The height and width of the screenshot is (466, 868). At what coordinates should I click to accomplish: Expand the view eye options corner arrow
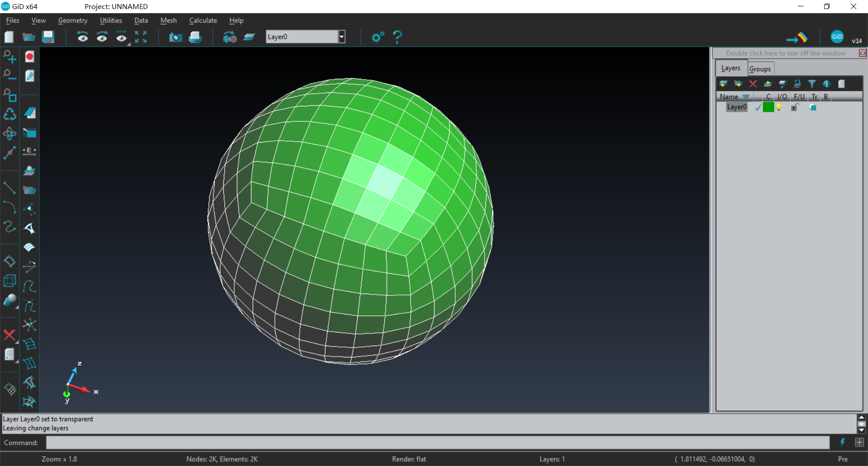click(129, 44)
